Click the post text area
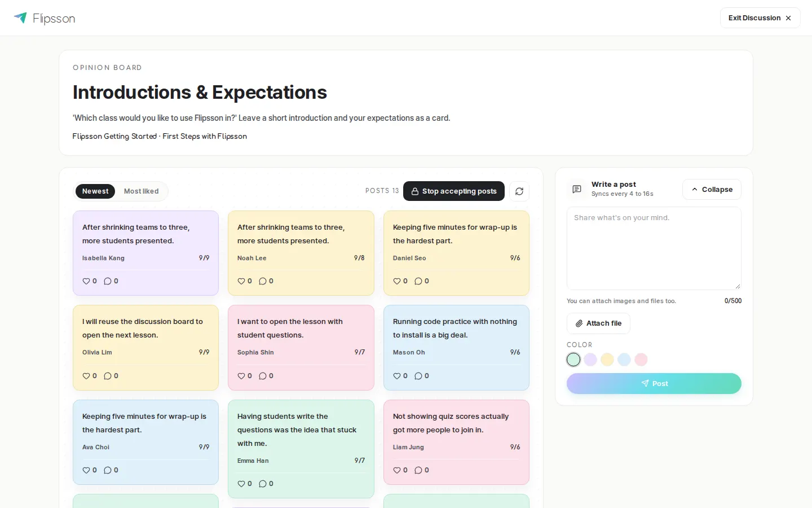This screenshot has width=812, height=508. pyautogui.click(x=654, y=248)
